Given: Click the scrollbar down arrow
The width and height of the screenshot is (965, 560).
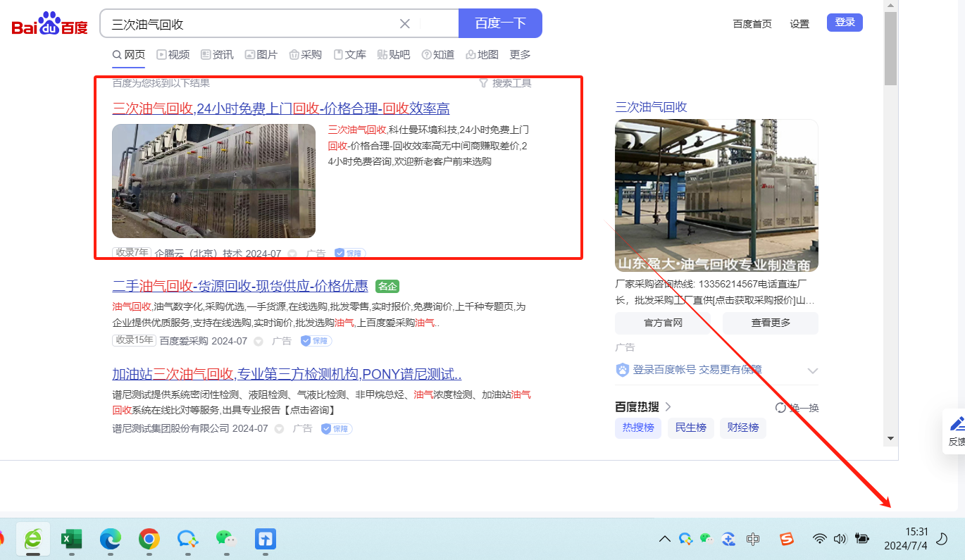Looking at the screenshot, I should tap(891, 439).
